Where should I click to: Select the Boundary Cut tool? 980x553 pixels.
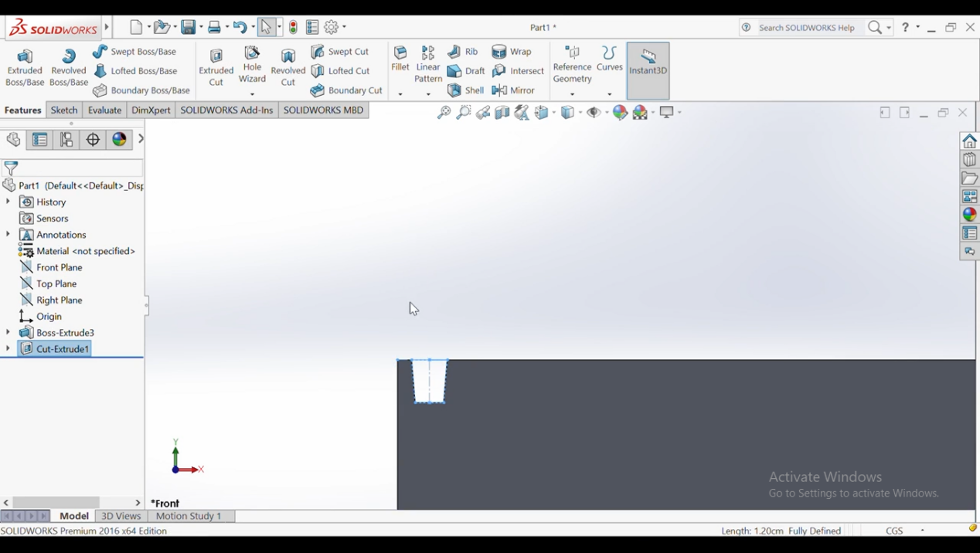(346, 90)
